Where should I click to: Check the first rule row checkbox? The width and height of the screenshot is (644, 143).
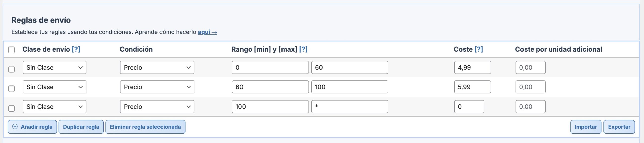click(12, 69)
